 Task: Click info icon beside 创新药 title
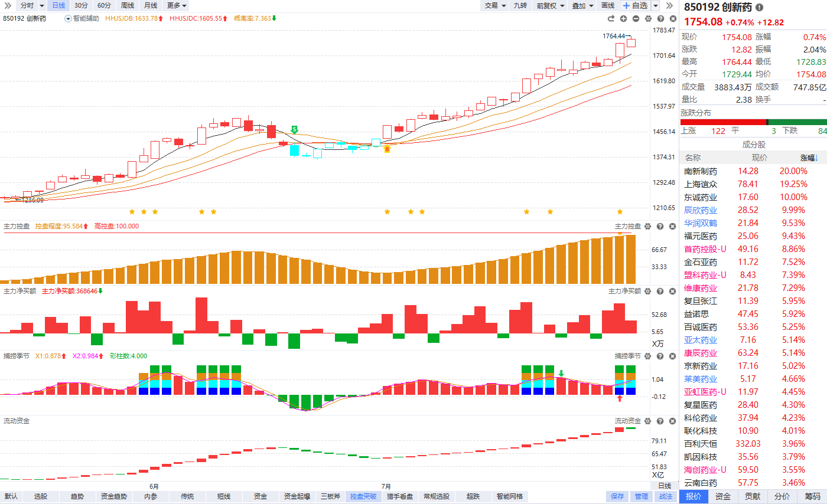[x=759, y=8]
